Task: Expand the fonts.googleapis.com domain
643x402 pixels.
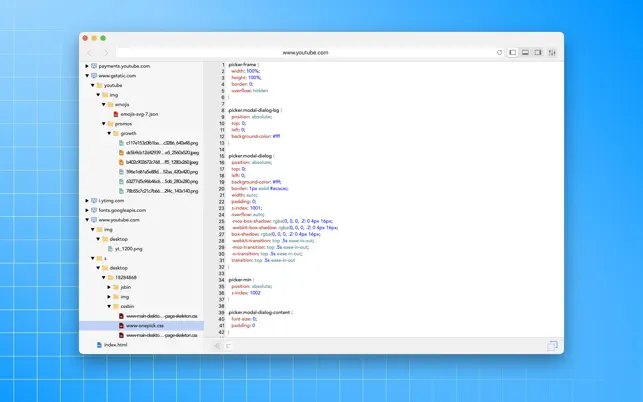Action: click(87, 210)
